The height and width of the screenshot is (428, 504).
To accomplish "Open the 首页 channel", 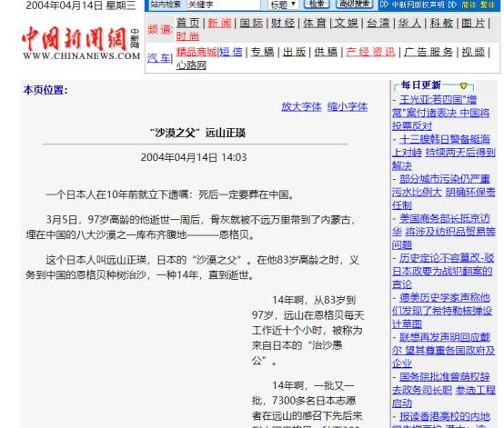I will 188,23.
